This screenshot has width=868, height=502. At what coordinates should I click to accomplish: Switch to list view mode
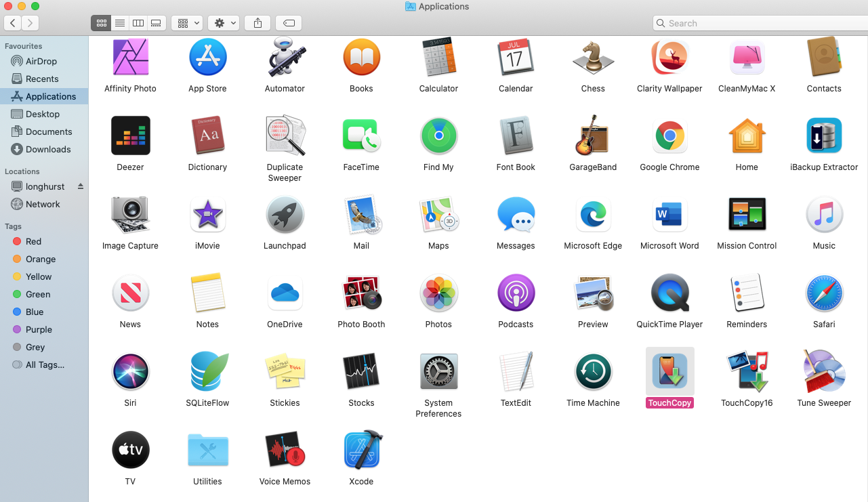pos(119,23)
